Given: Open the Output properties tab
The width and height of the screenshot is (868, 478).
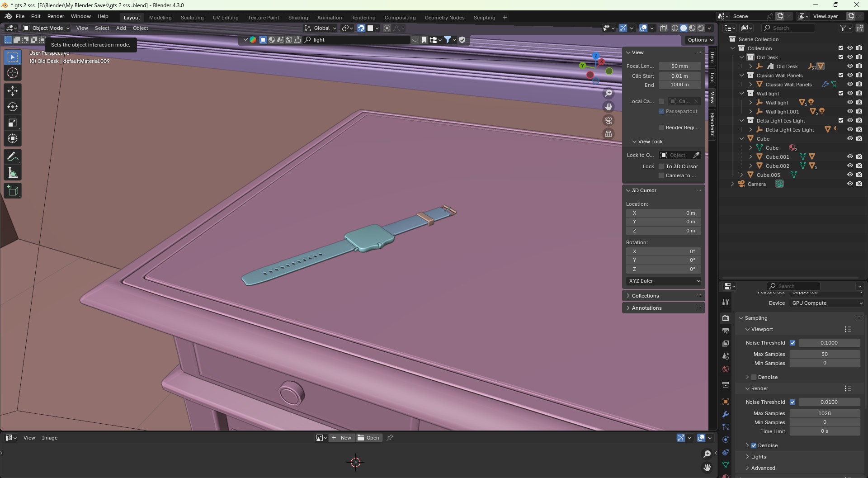Looking at the screenshot, I should tap(726, 331).
